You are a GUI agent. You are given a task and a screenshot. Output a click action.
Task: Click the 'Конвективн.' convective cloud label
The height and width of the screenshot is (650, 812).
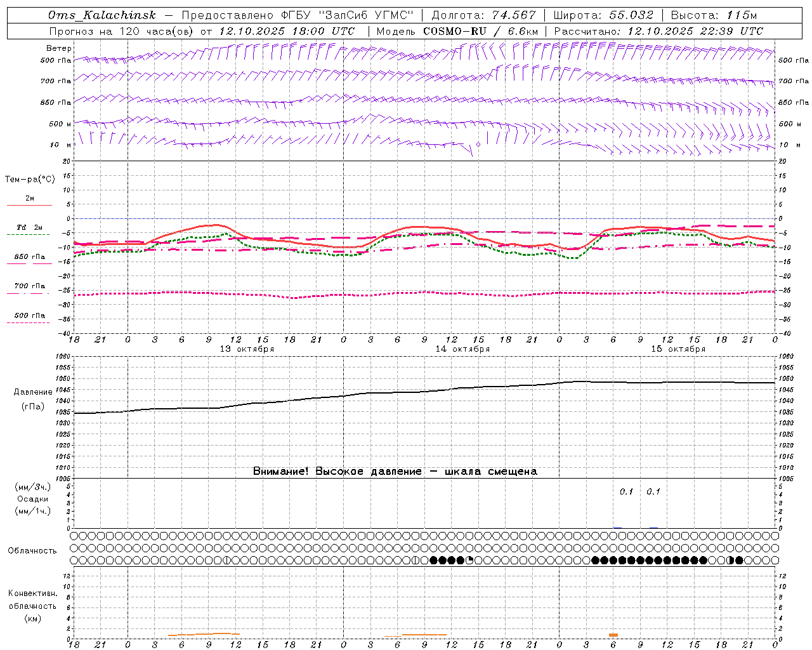click(x=32, y=594)
